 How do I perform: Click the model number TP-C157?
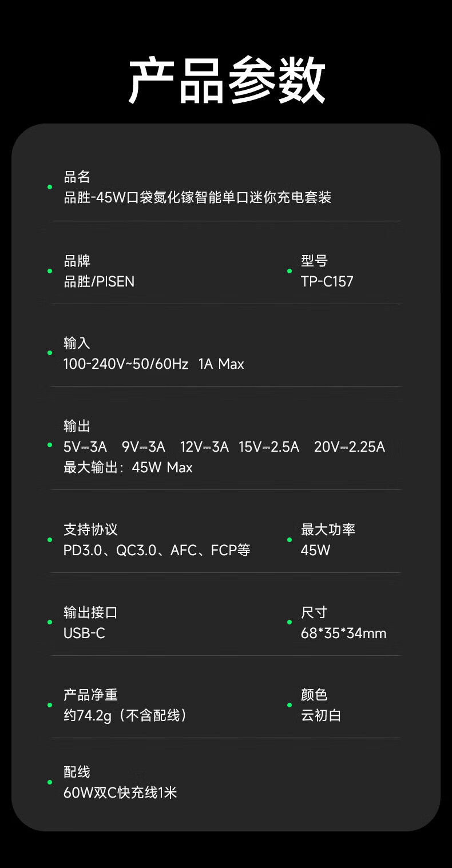(x=327, y=281)
